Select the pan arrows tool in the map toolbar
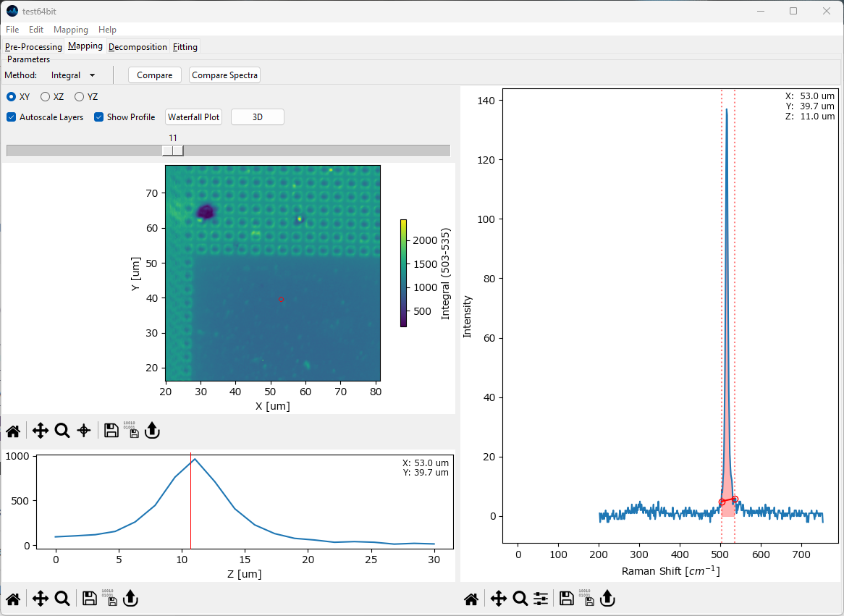Screen dimensions: 844x616 [41, 431]
